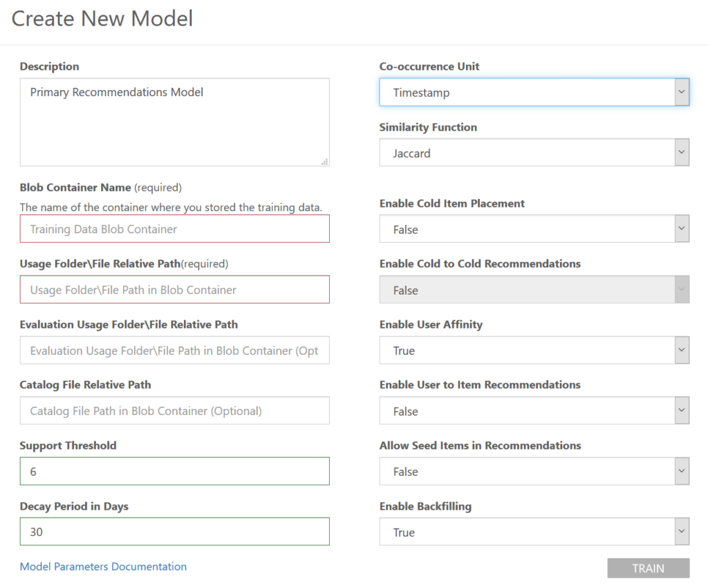
Task: Open the Similarity Function dropdown
Action: coord(532,152)
